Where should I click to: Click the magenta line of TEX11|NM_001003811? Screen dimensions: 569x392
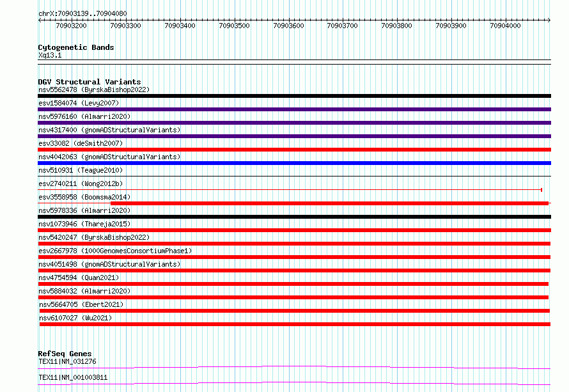point(294,383)
